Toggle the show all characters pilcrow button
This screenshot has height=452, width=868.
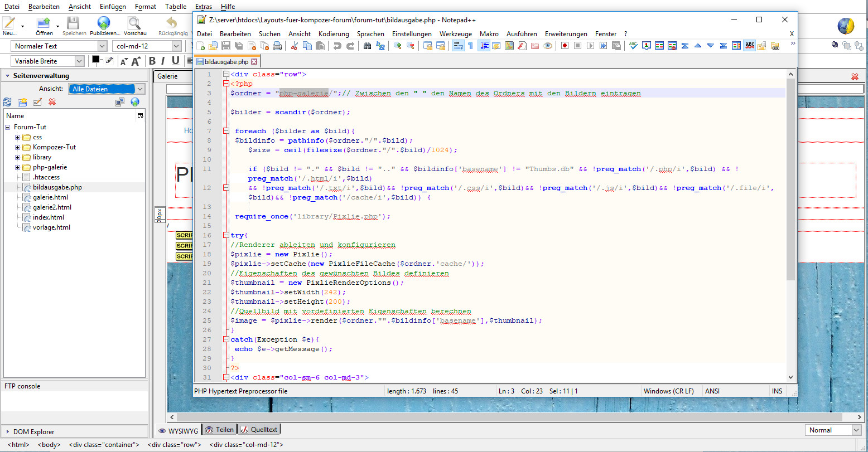pyautogui.click(x=470, y=46)
